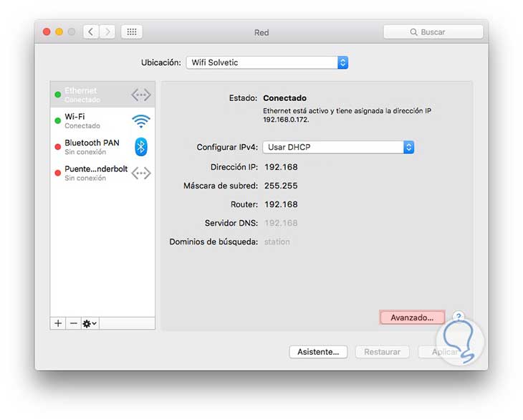Image resolution: width=523 pixels, height=420 pixels.
Task: Click the red status dot beside Puente...nderbolt
Action: tap(58, 173)
